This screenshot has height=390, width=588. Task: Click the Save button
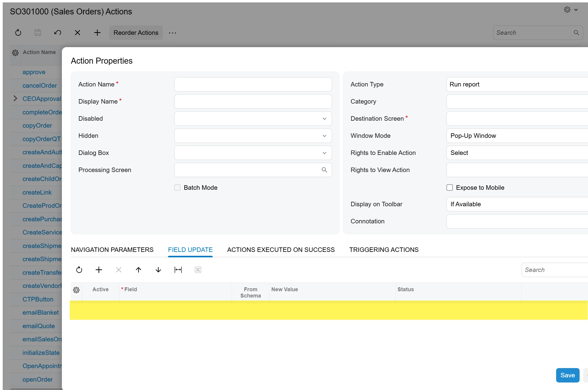[x=567, y=375]
